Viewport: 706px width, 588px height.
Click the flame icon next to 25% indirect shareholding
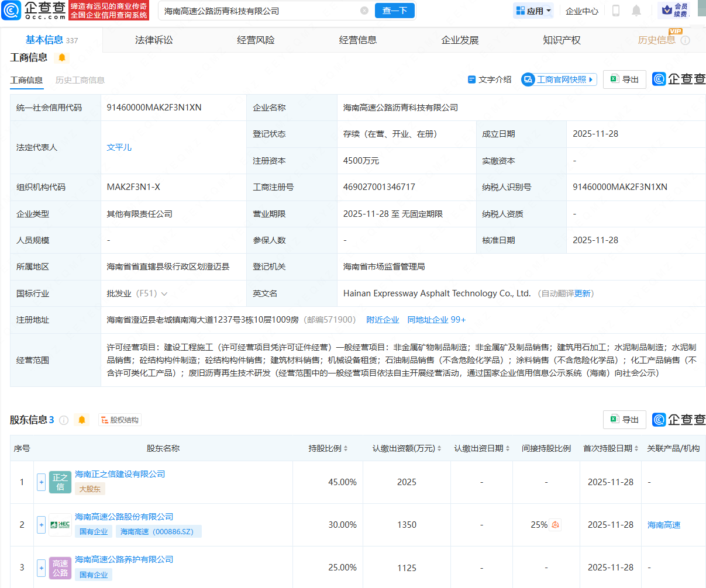pyautogui.click(x=554, y=525)
